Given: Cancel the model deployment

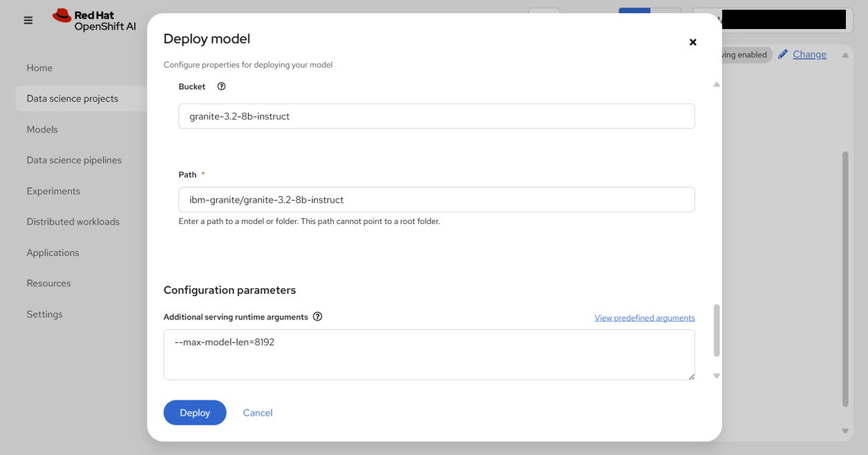Looking at the screenshot, I should 258,413.
